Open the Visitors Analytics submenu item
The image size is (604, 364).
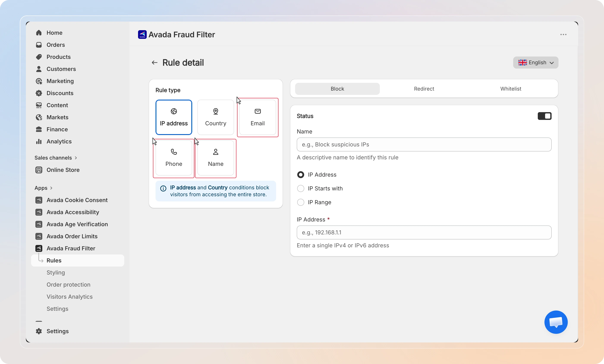(x=70, y=297)
